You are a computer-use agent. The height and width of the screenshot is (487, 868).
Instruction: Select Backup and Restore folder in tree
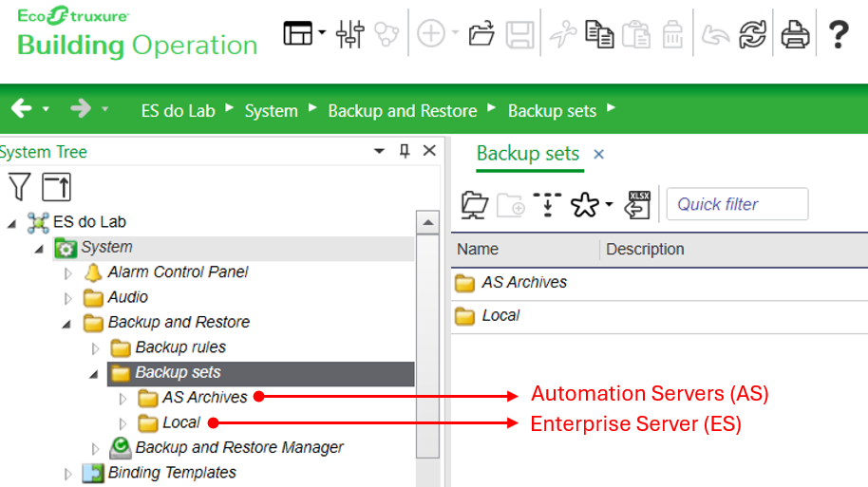pyautogui.click(x=179, y=322)
